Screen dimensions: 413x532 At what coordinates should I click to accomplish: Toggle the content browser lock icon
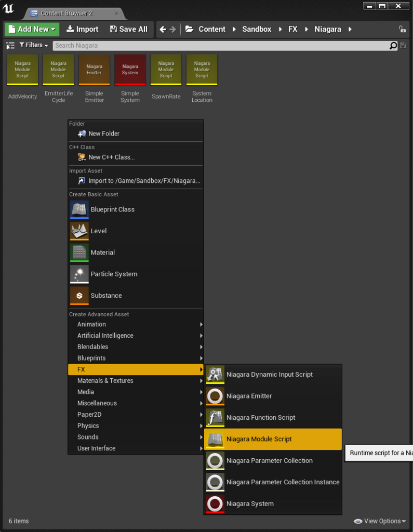pyautogui.click(x=402, y=29)
